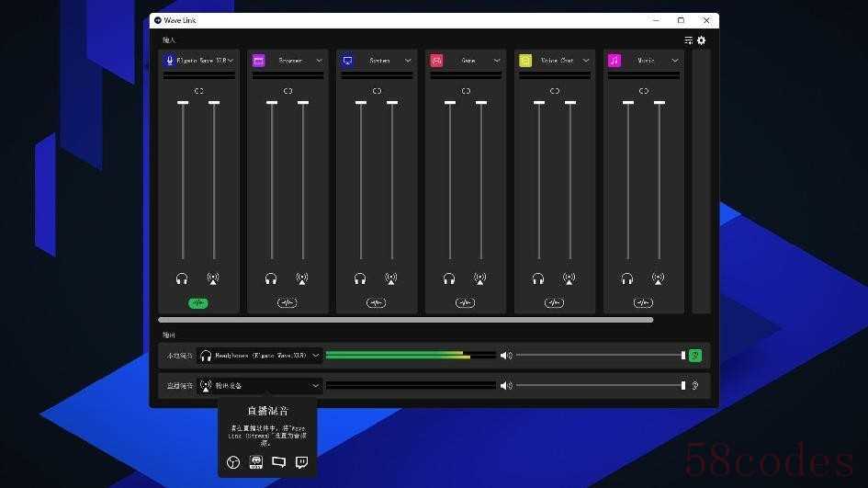Click the stream mix output volume slider
This screenshot has width=868, height=488.
pos(602,385)
